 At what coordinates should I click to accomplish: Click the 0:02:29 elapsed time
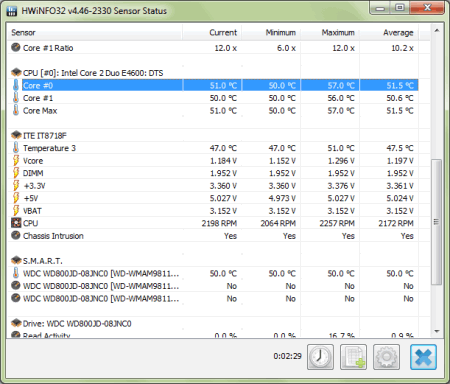[x=287, y=356]
